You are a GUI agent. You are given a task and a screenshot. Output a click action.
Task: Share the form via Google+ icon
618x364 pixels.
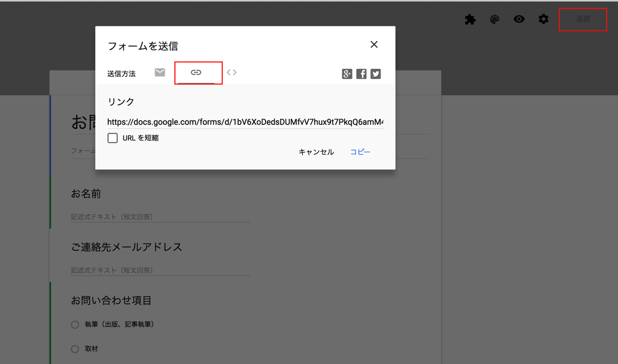coord(347,74)
